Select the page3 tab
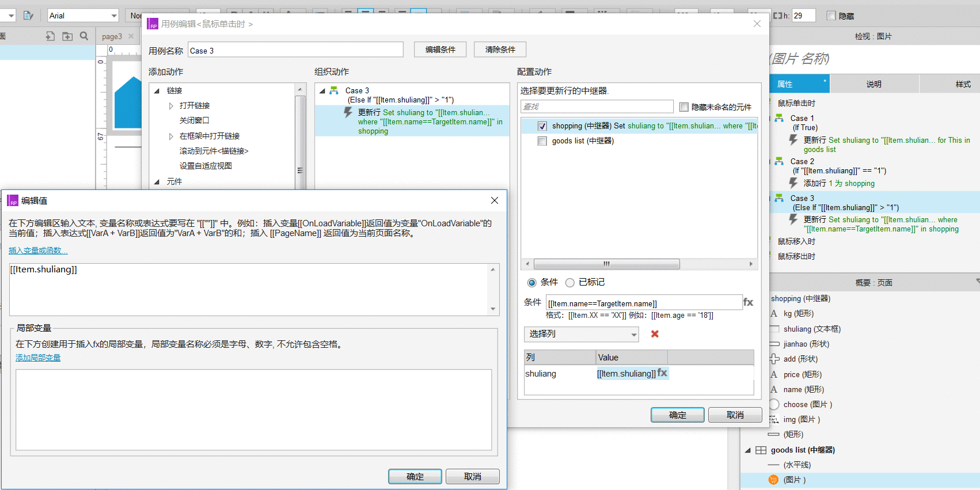 point(112,36)
